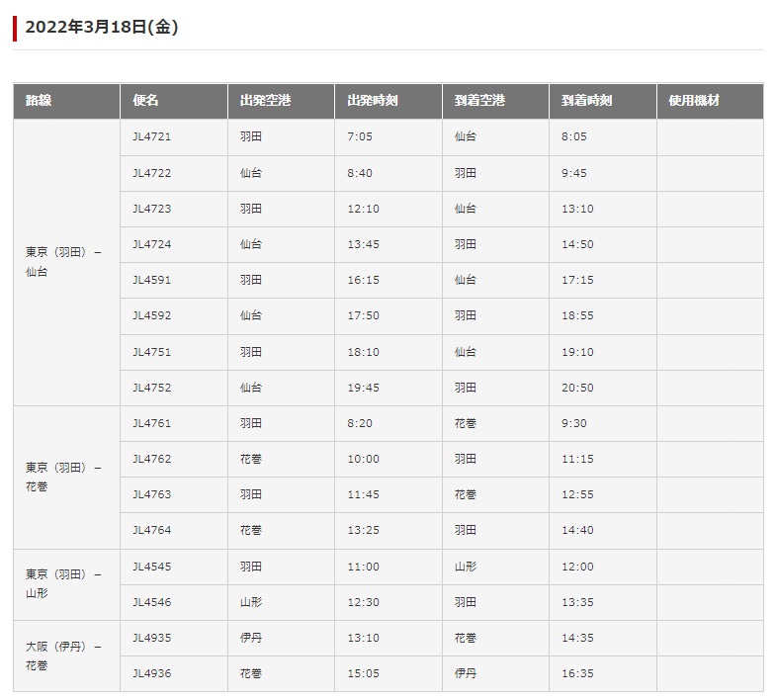777x700 pixels.
Task: Click the 出発時刻 column header
Action: tap(388, 101)
